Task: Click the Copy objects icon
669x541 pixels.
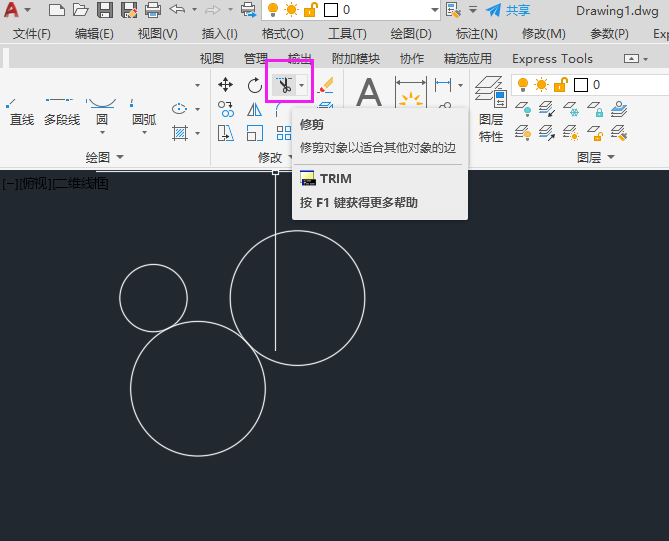Action: coord(225,109)
